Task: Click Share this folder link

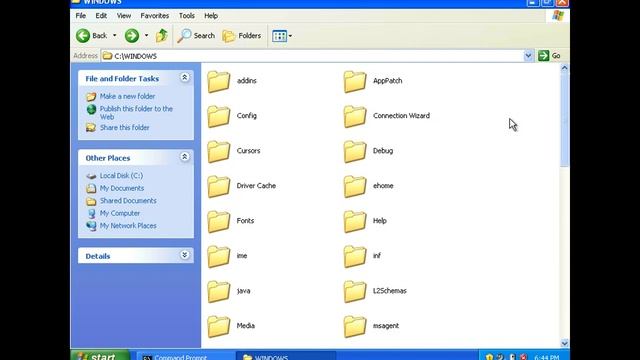Action: 124,128
